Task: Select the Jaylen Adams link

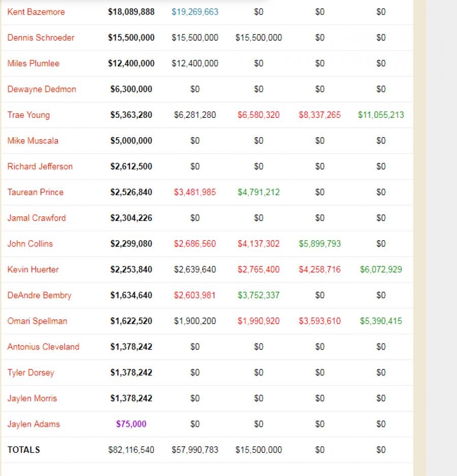Action: [34, 424]
